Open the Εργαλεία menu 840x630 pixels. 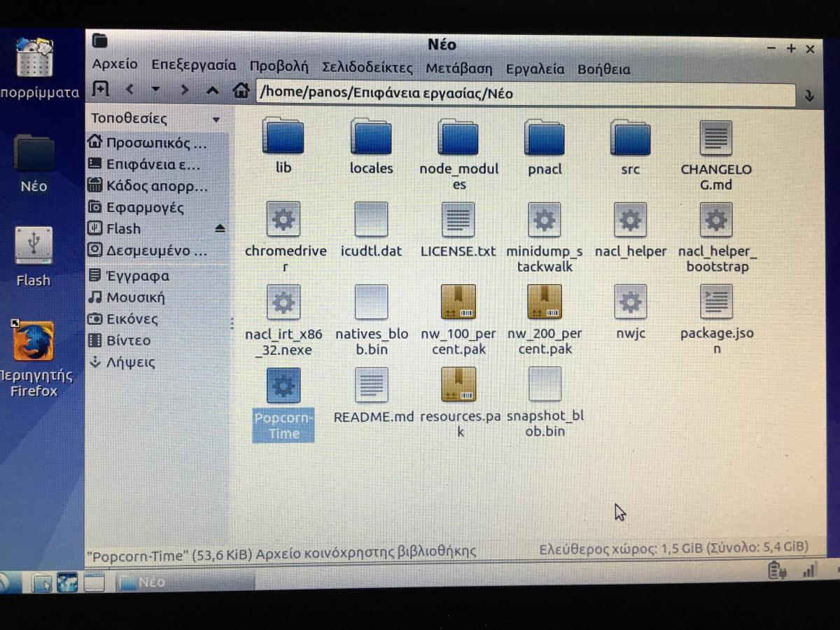point(535,69)
